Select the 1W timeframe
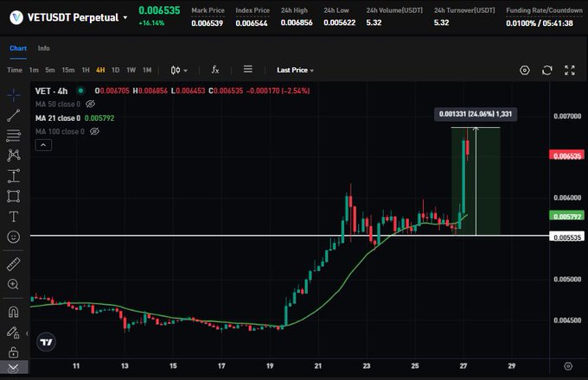Screen dimensions: 588x380 pyautogui.click(x=131, y=70)
